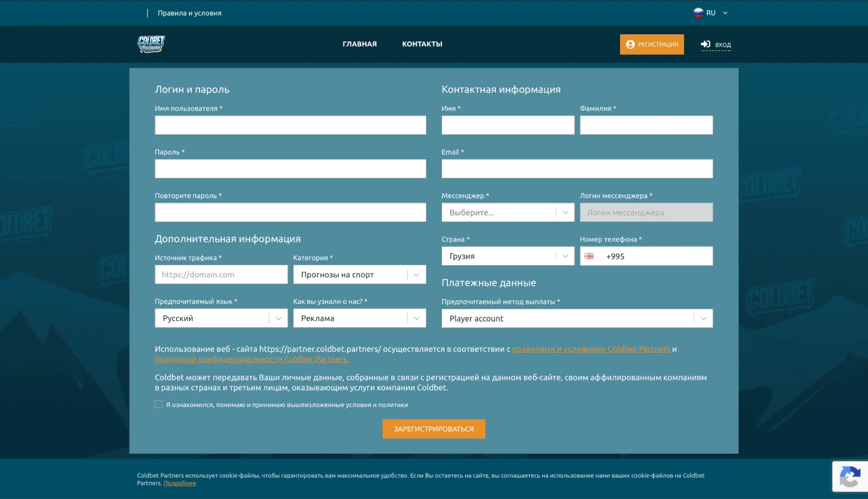Click the ЗАРЕГИСТРИРОВАТЬСЯ button
Viewport: 868px width, 499px height.
coord(434,429)
